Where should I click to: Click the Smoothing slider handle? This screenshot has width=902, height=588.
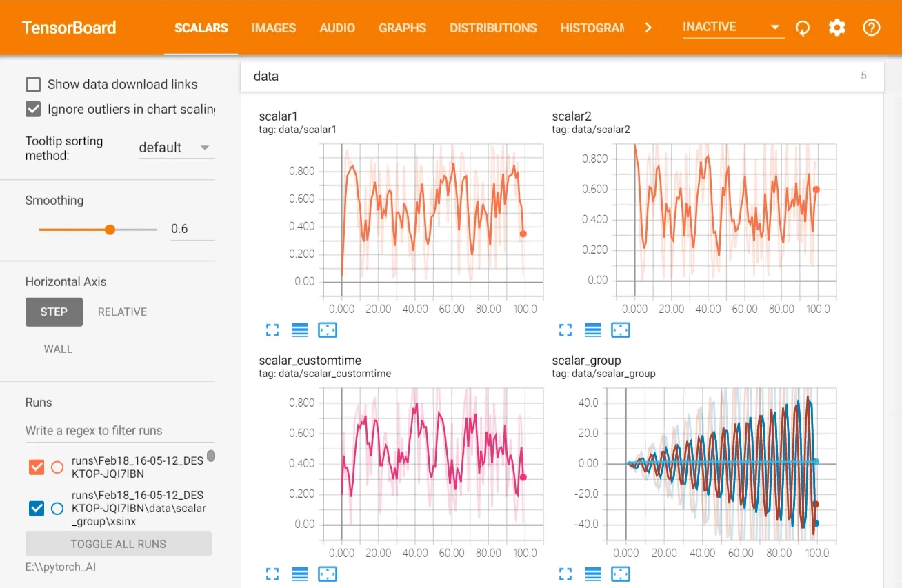click(x=110, y=230)
